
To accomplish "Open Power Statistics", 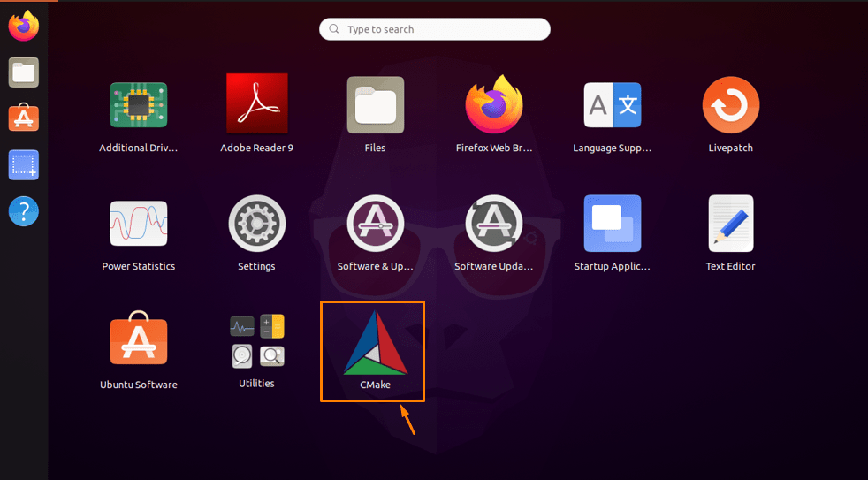I will pos(139,224).
